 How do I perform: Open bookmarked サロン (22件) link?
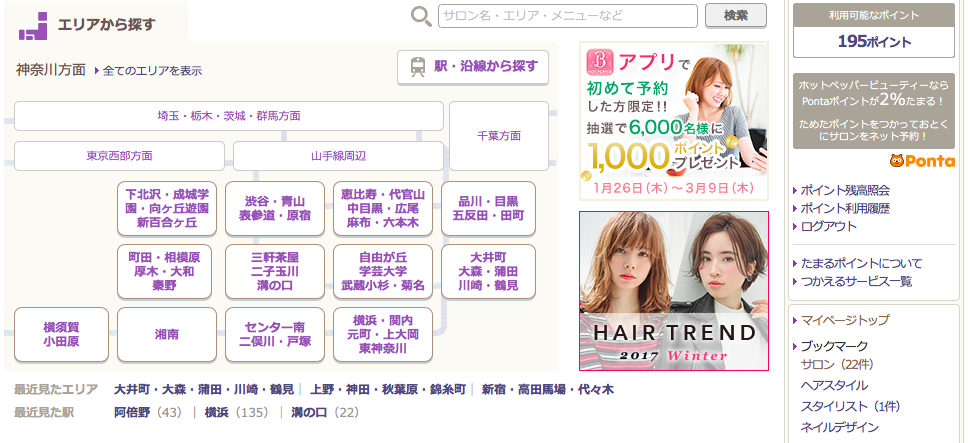pyautogui.click(x=837, y=365)
